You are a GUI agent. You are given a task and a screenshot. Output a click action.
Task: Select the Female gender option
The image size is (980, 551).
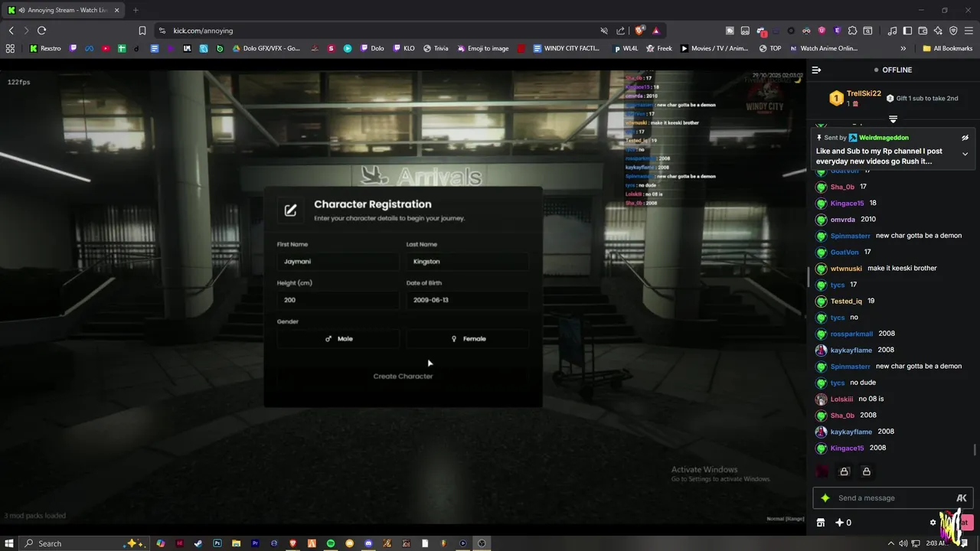click(468, 338)
